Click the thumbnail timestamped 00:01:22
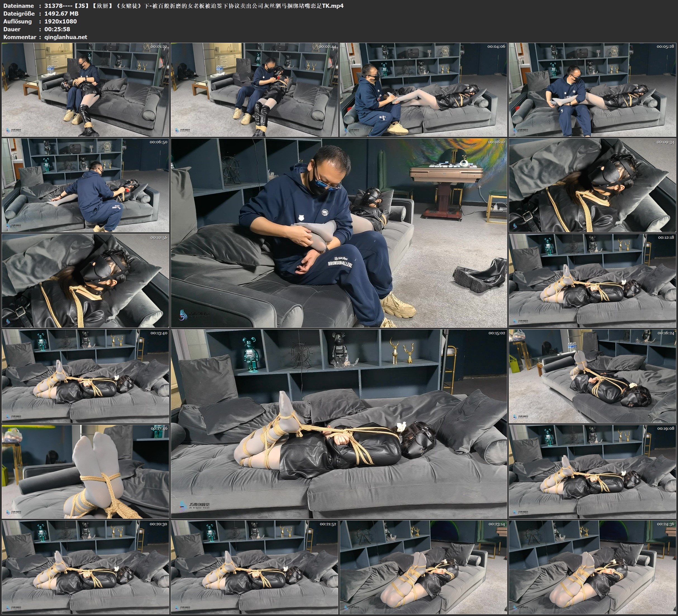 [85, 90]
